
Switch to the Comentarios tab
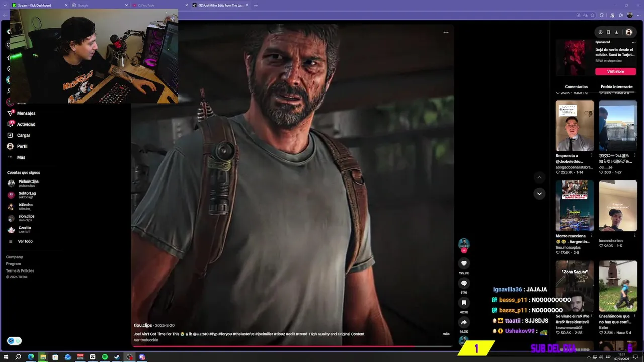[576, 87]
